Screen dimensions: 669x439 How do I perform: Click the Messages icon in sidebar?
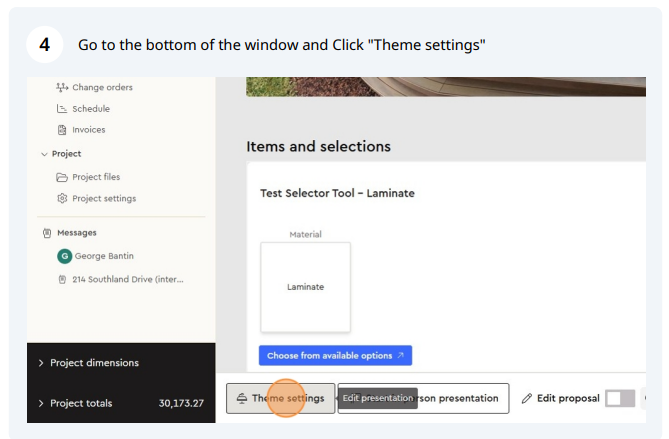click(x=47, y=233)
